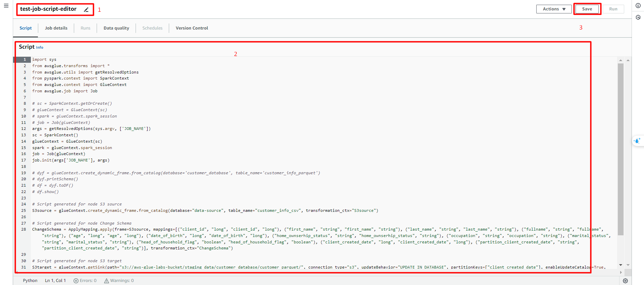Select the Script tab
644x285 pixels.
[26, 28]
